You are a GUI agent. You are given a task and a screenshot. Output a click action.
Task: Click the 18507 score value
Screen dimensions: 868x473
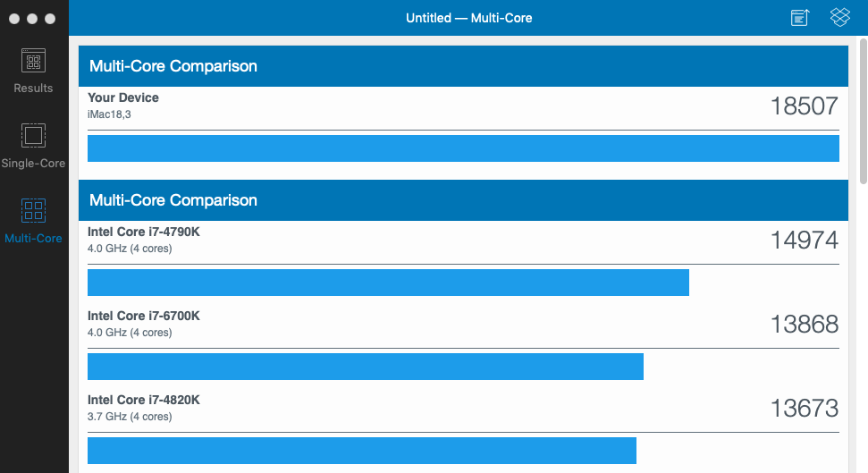(805, 106)
